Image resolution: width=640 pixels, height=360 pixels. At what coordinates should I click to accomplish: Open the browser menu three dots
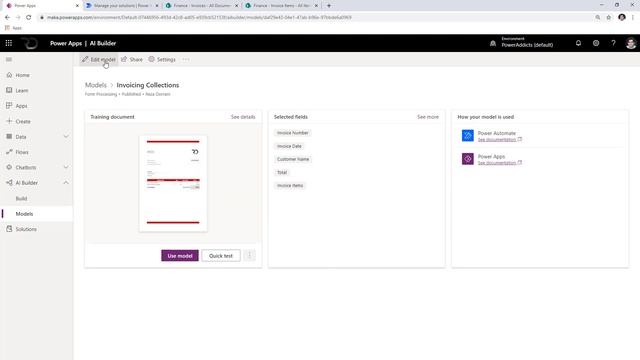(633, 18)
